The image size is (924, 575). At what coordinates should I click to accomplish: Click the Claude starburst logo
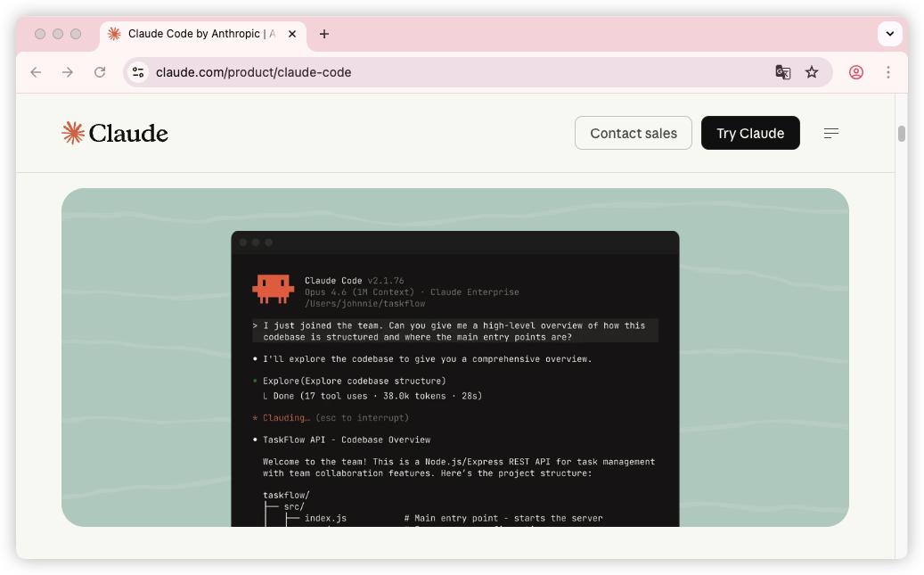(x=72, y=133)
